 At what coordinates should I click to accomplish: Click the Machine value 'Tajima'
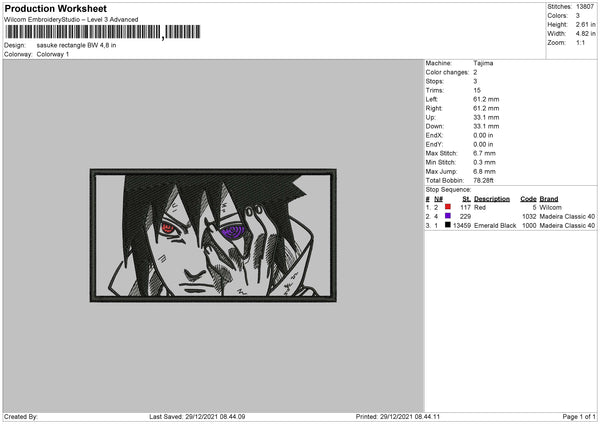coord(483,63)
